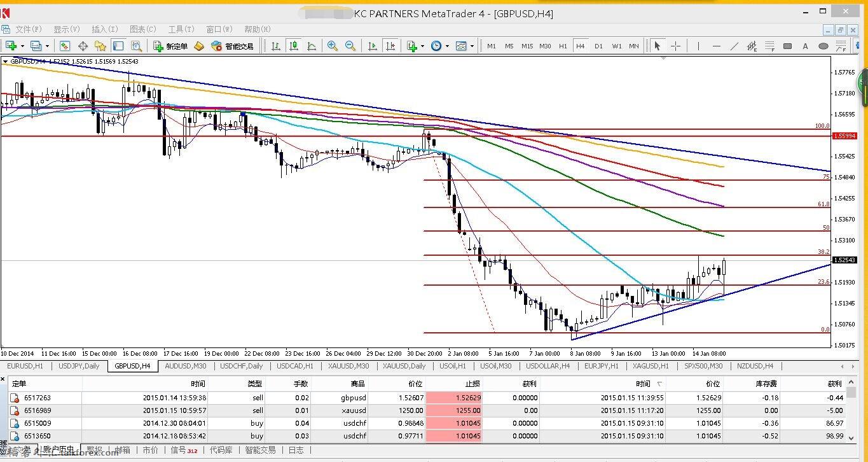Image resolution: width=868 pixels, height=462 pixels.
Task: Open the 显示(V) menu
Action: pyautogui.click(x=67, y=29)
